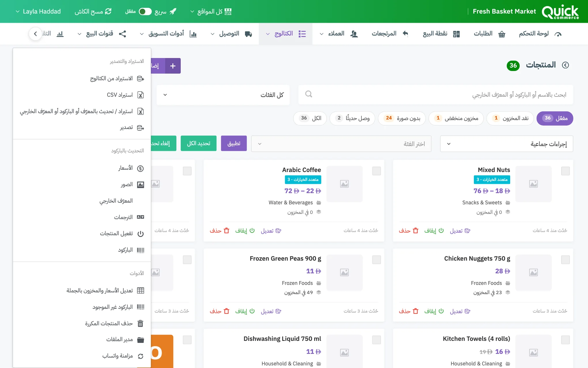Click the product search input field
The image size is (588, 368).
[436, 95]
